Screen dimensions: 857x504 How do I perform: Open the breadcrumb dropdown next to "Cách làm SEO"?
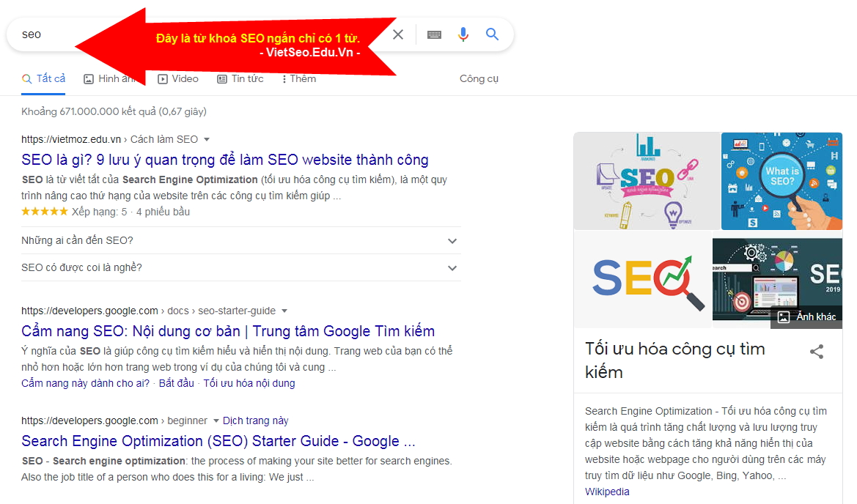coord(207,138)
